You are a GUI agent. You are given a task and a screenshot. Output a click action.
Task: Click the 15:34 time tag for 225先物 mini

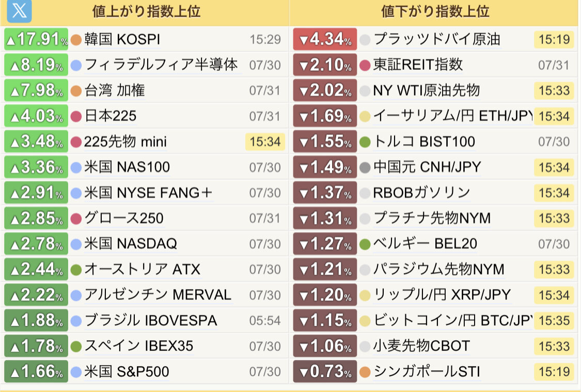[265, 142]
